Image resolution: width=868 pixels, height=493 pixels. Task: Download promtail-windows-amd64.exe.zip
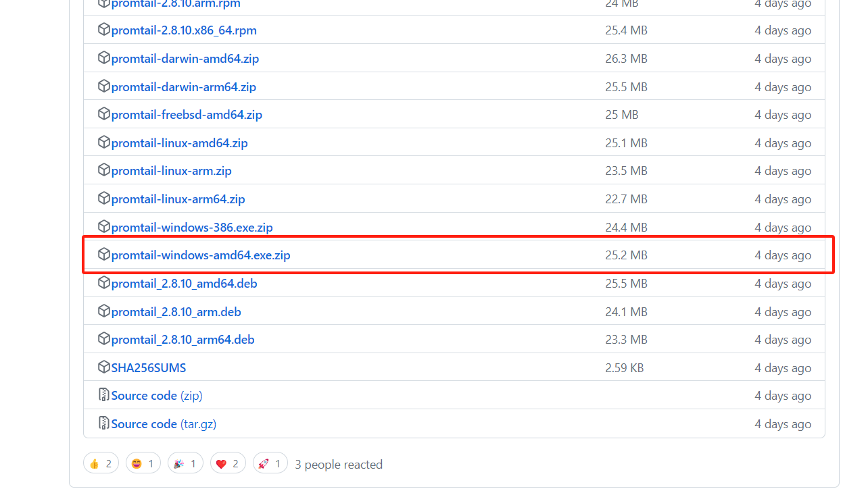pyautogui.click(x=201, y=255)
